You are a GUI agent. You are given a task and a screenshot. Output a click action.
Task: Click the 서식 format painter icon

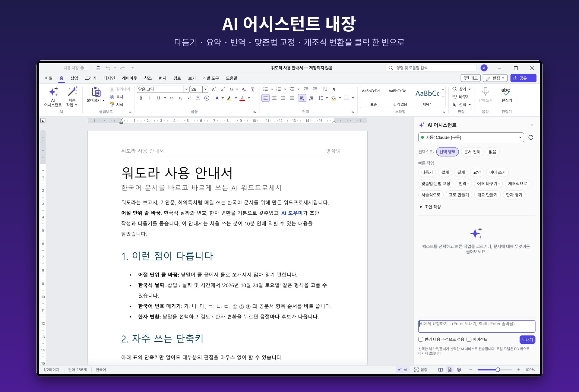pos(112,105)
